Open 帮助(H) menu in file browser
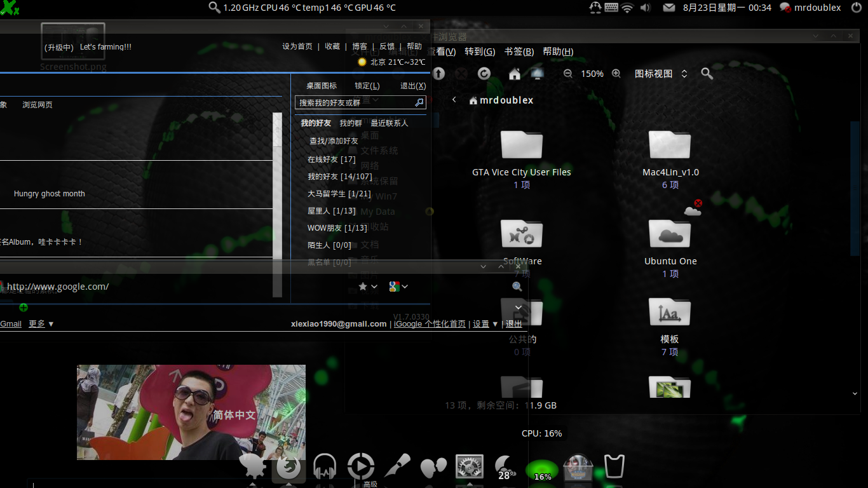868x488 pixels. pyautogui.click(x=558, y=51)
